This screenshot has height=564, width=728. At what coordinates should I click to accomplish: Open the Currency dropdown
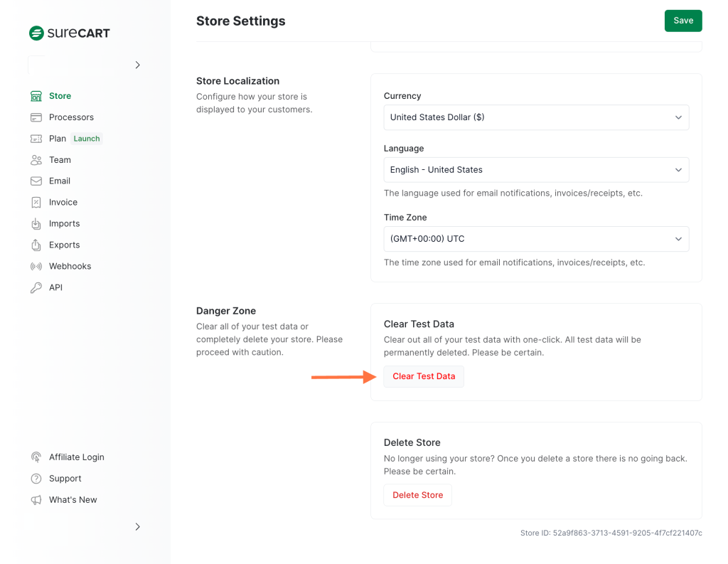click(x=536, y=117)
